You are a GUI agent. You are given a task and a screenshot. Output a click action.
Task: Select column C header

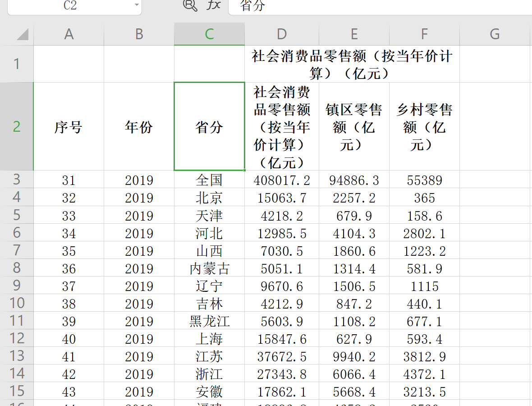(x=209, y=34)
